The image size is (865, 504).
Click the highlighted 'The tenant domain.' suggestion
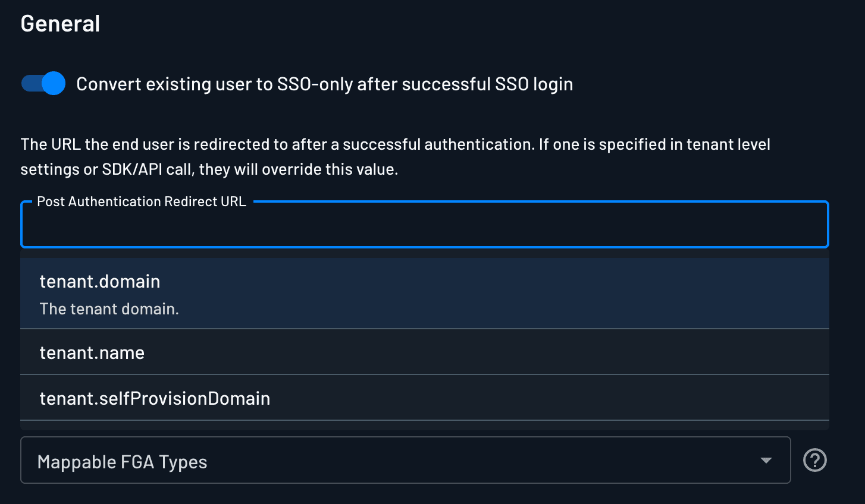pos(109,308)
